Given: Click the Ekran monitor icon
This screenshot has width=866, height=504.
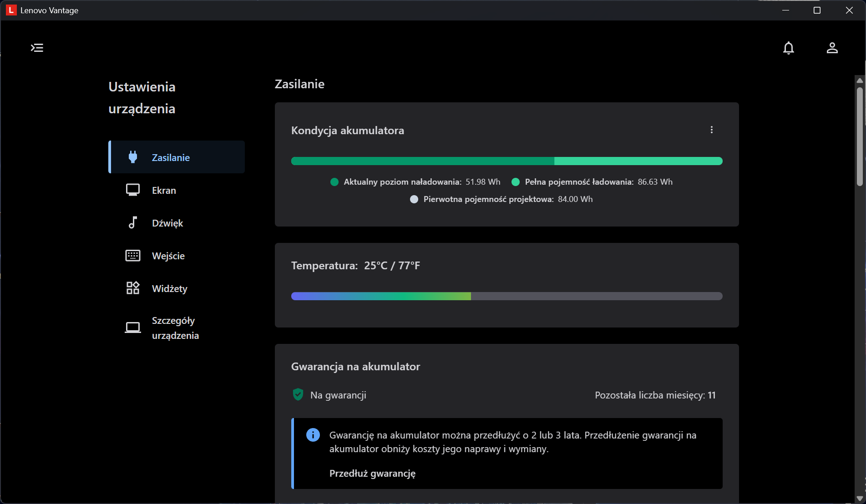Looking at the screenshot, I should (132, 190).
